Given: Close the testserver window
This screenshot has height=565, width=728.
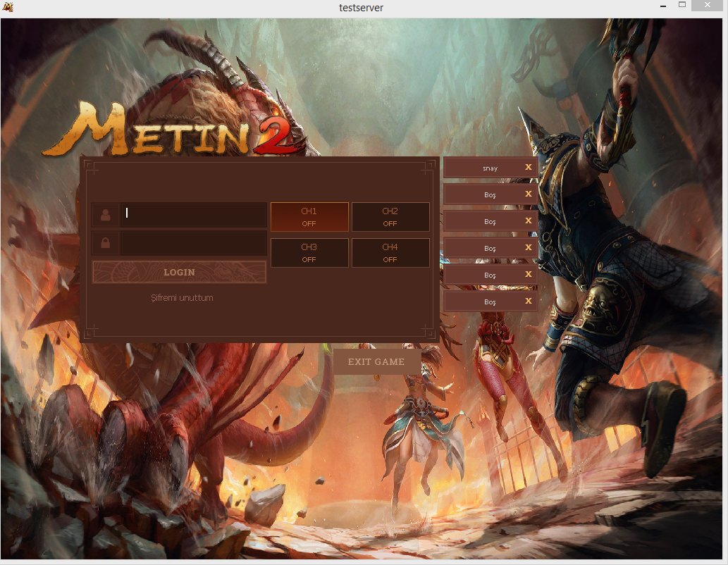Looking at the screenshot, I should point(707,5).
